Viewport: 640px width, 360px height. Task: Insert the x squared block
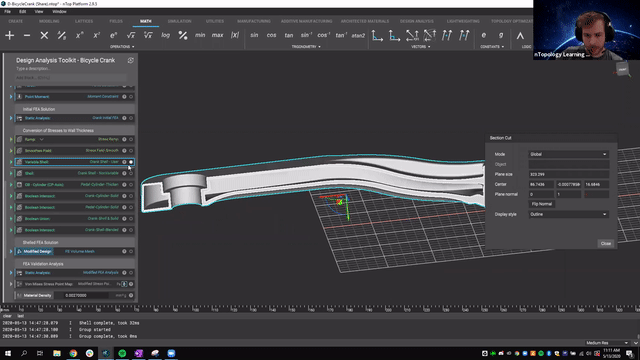[96, 36]
